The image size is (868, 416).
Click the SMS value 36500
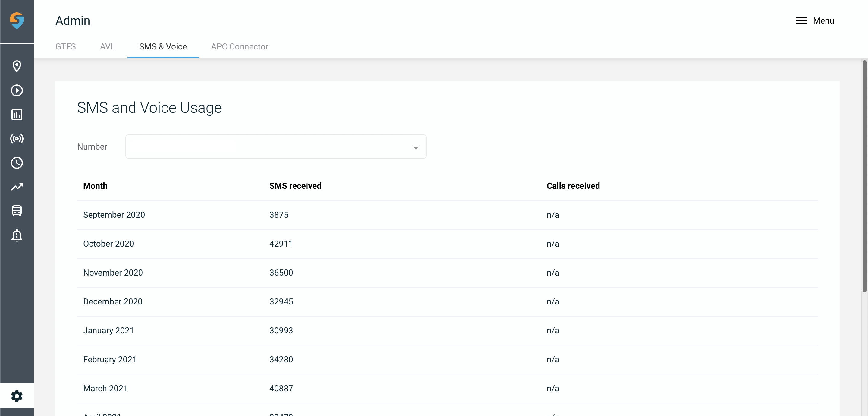(281, 273)
